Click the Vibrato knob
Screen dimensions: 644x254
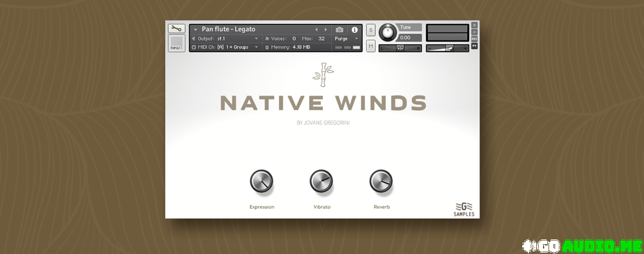tap(321, 181)
